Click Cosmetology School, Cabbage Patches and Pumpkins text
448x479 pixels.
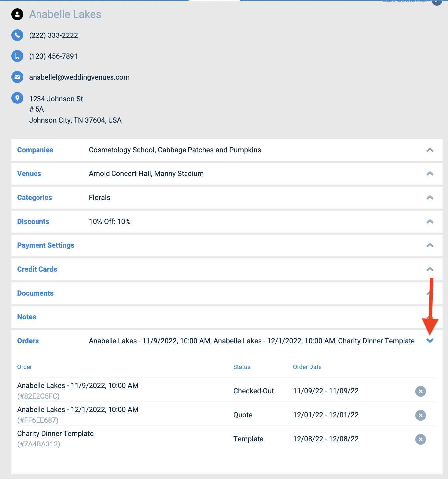pyautogui.click(x=175, y=150)
